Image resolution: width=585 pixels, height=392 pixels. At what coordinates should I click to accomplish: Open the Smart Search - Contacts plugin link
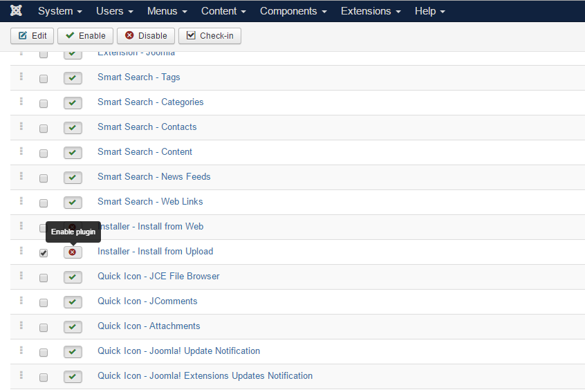click(147, 127)
